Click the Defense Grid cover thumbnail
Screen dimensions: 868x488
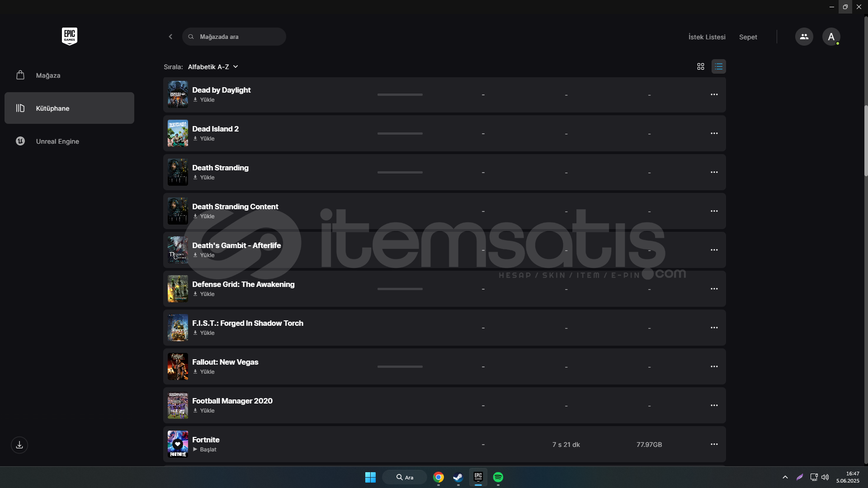tap(178, 289)
